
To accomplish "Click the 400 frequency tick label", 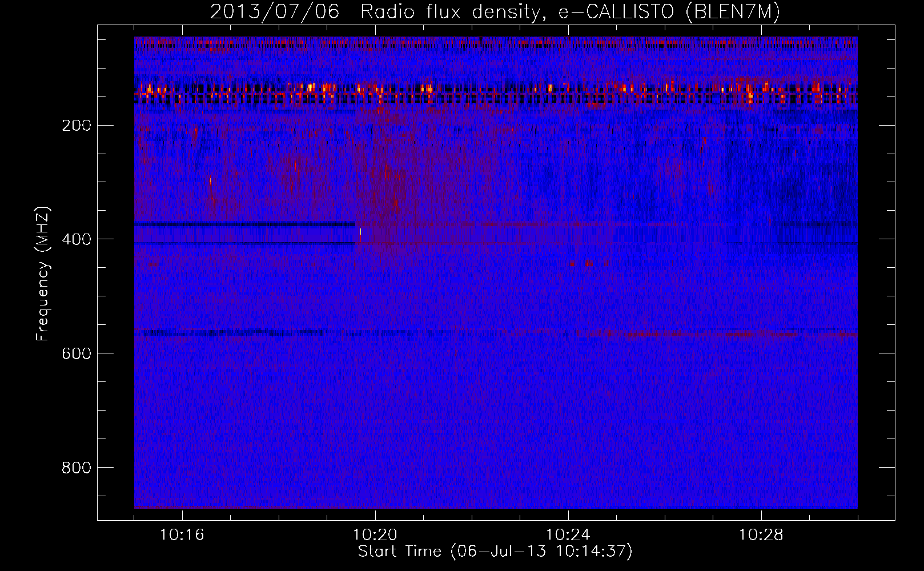I will point(76,239).
